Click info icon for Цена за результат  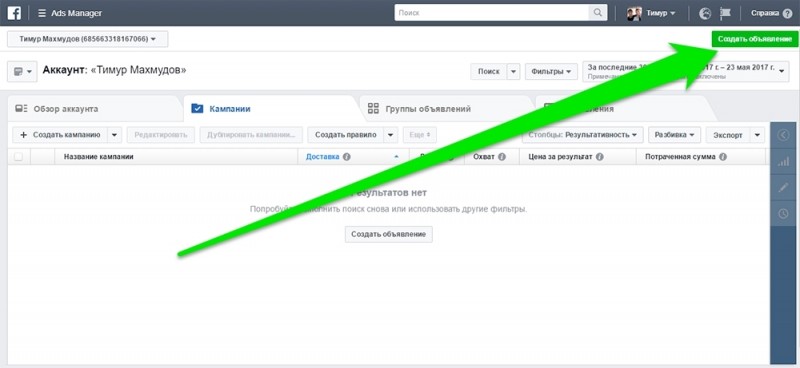click(599, 157)
